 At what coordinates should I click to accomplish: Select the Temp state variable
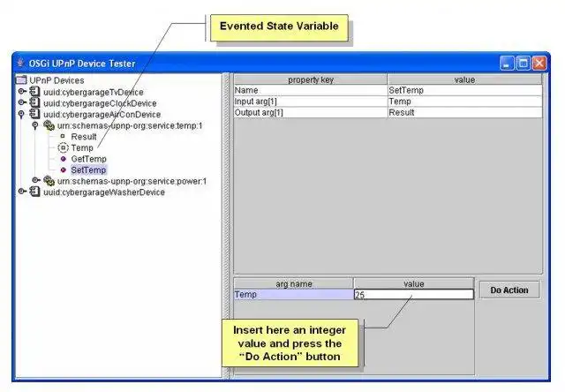[82, 148]
